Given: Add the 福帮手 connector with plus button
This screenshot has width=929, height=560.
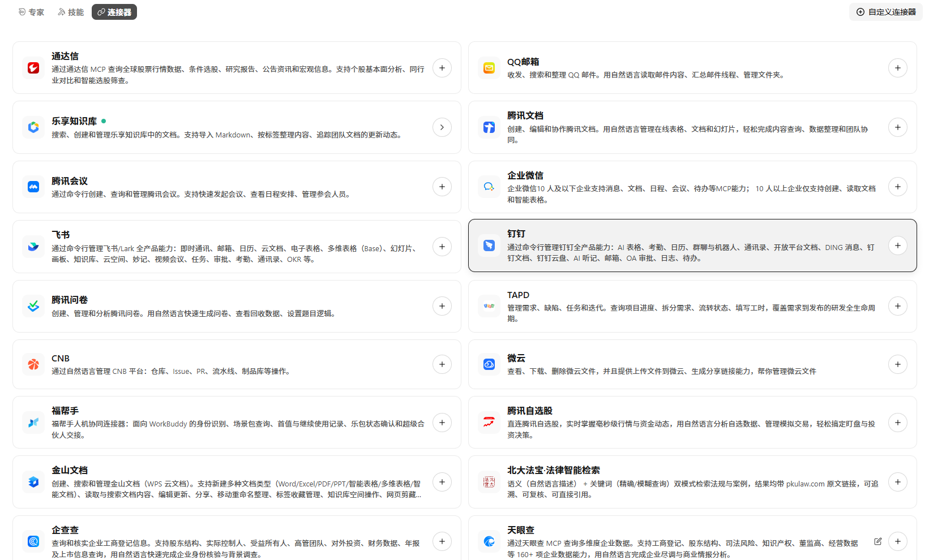Looking at the screenshot, I should point(442,423).
